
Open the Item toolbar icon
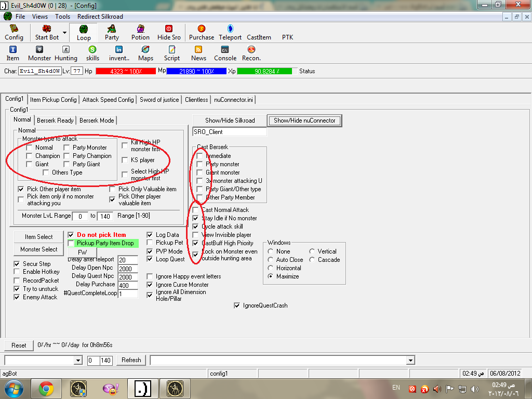pyautogui.click(x=12, y=54)
